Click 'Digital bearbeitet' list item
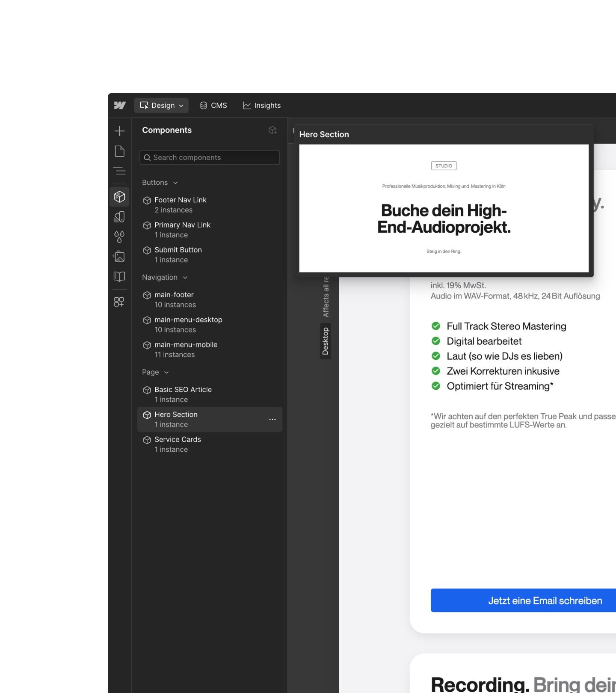Image resolution: width=616 pixels, height=693 pixels. (484, 341)
